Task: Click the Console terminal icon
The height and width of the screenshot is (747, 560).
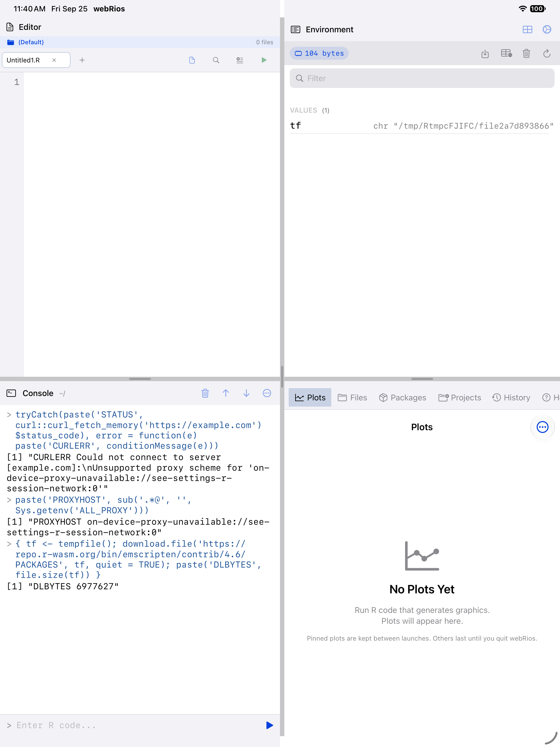Action: pyautogui.click(x=11, y=393)
